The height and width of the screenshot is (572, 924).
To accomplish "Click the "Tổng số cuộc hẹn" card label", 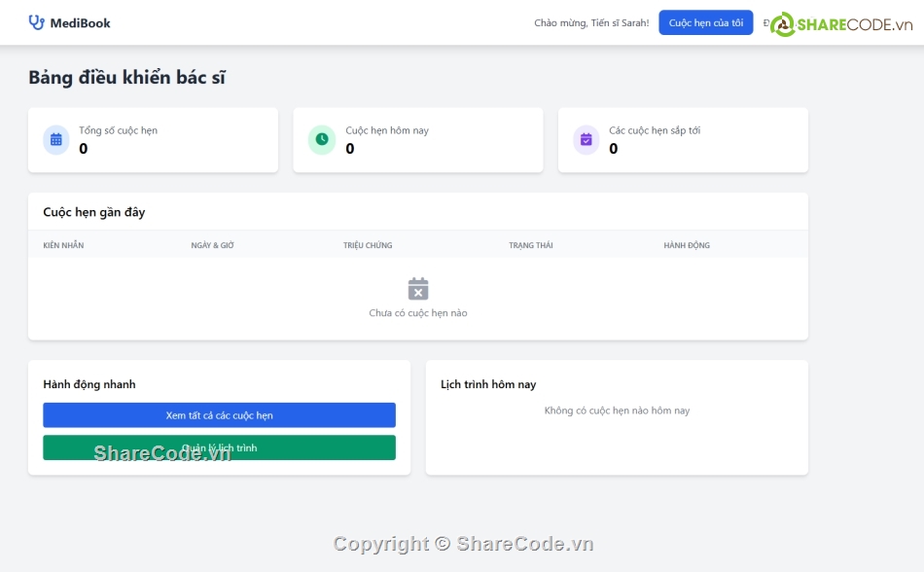I will (118, 130).
